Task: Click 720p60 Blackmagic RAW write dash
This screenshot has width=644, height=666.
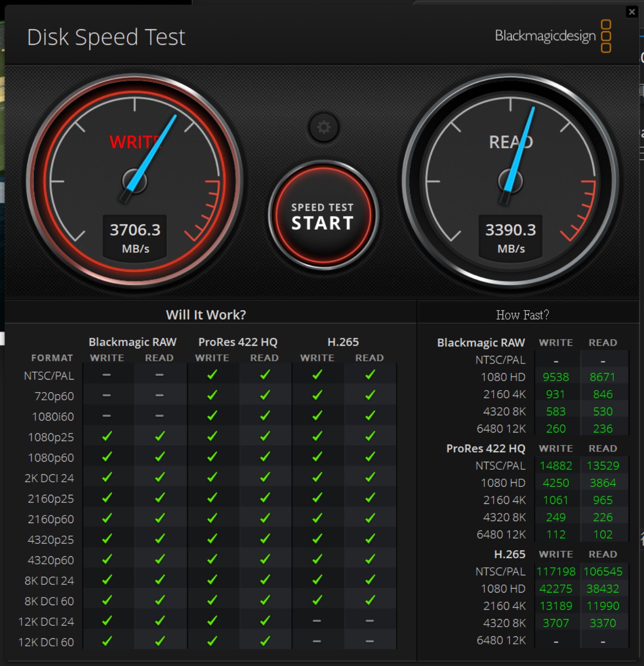Action: click(107, 395)
